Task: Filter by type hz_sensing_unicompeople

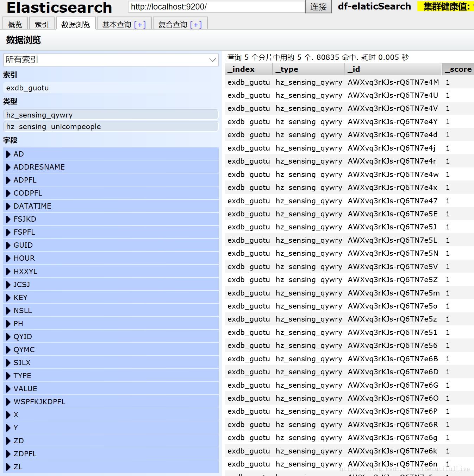Action: coord(111,126)
